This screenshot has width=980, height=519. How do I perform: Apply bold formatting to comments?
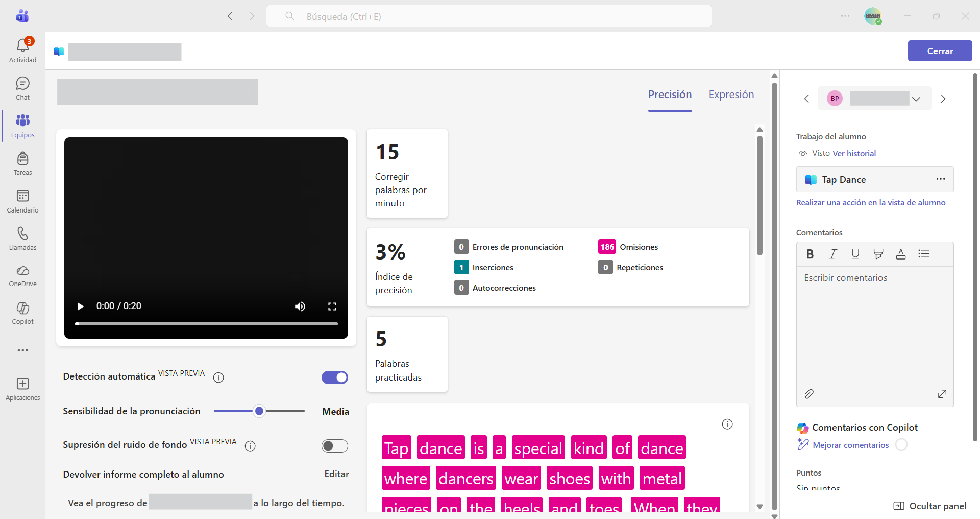tap(810, 254)
